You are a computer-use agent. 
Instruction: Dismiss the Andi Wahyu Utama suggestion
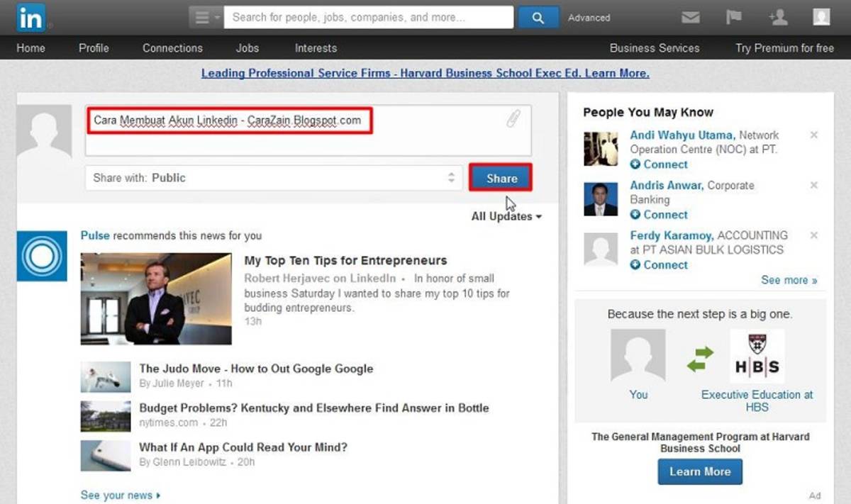click(x=813, y=135)
